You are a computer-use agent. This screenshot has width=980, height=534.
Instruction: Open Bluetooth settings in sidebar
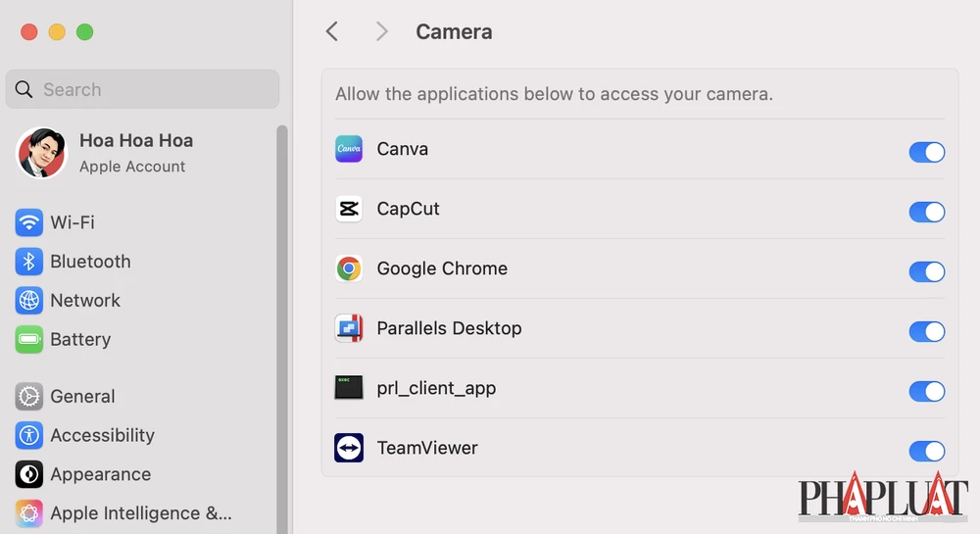[89, 262]
